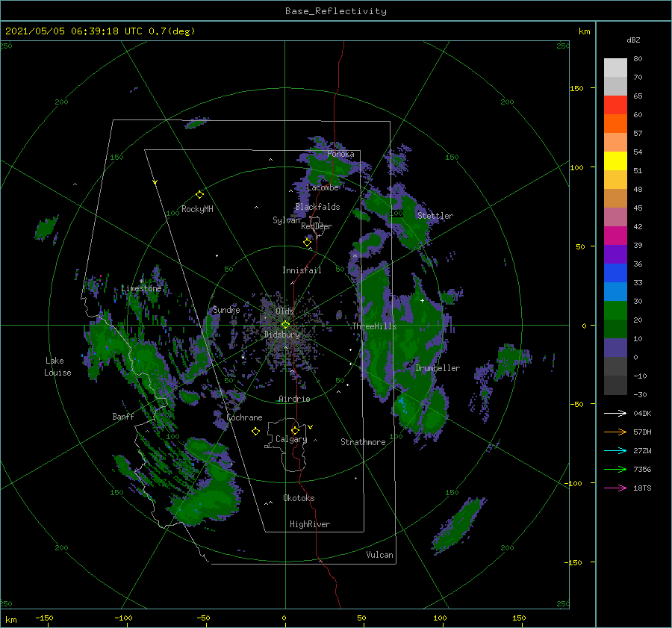Click the Innisfail town label
The height and width of the screenshot is (628, 672).
point(302,270)
